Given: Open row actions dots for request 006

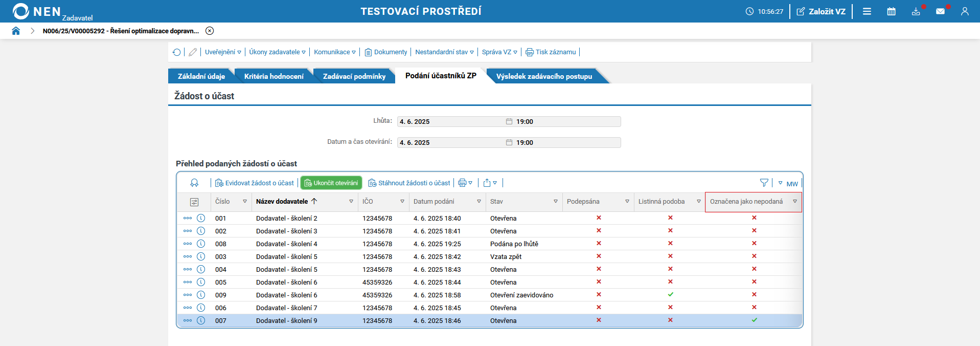Looking at the screenshot, I should (188, 308).
